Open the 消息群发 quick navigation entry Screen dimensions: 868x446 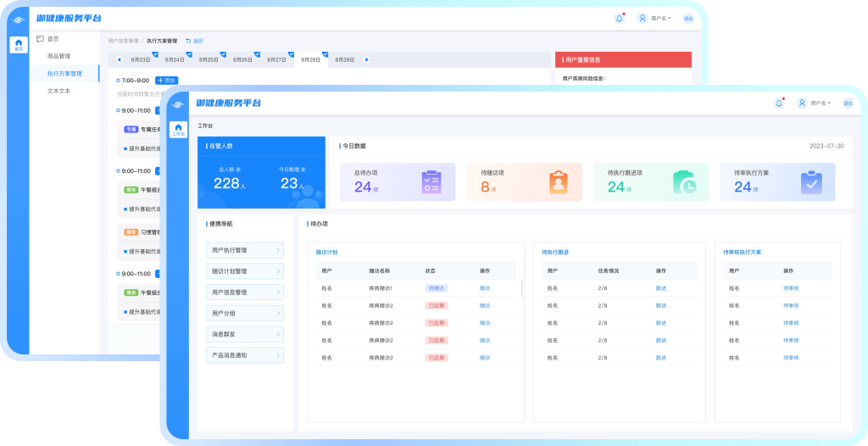click(245, 335)
